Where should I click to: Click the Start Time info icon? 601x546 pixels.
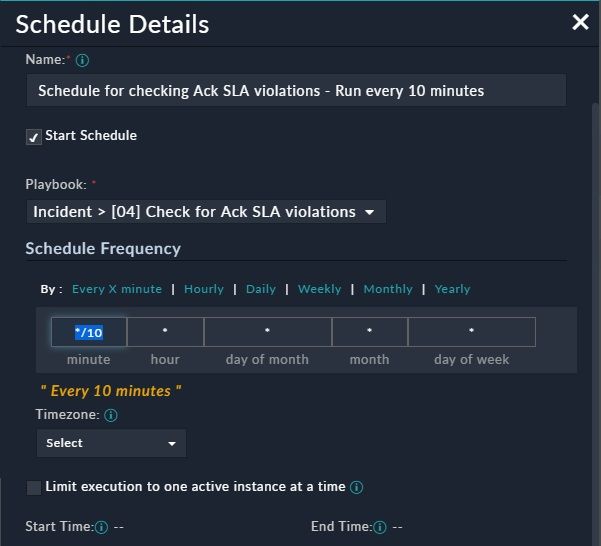(x=101, y=527)
